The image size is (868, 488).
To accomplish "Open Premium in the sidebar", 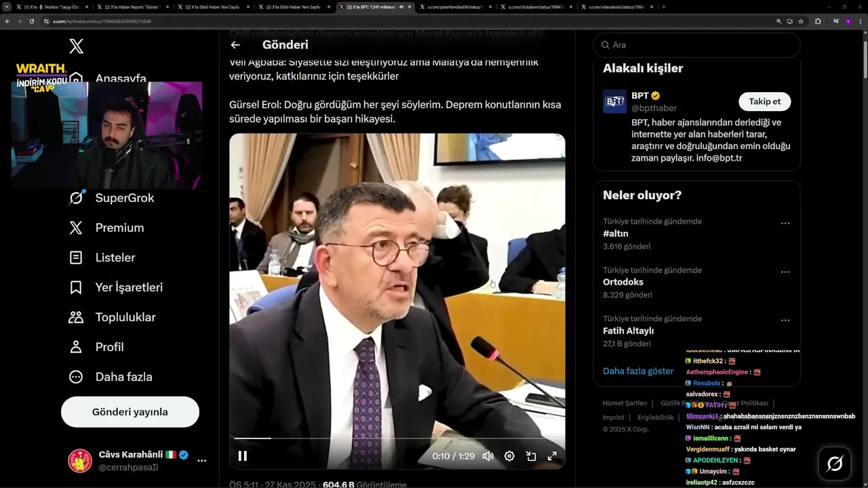I will (106, 228).
